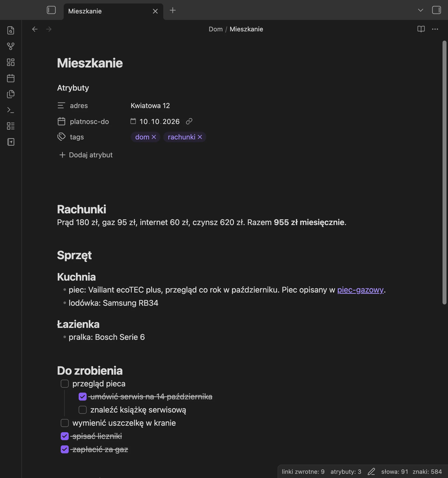Viewport: 448px width, 478px height.
Task: Click the vertical scrollbar thumb
Action: coord(445,173)
